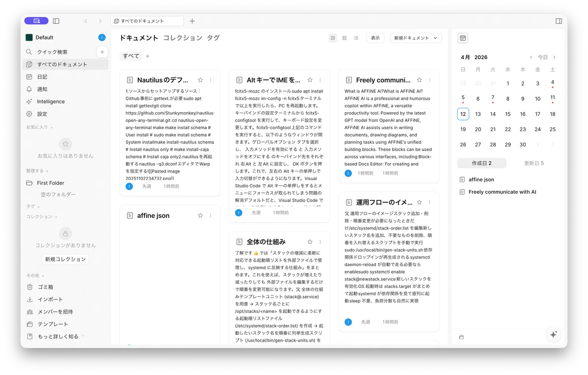Open the AI sparkle button
The height and width of the screenshot is (375, 588).
tap(554, 334)
